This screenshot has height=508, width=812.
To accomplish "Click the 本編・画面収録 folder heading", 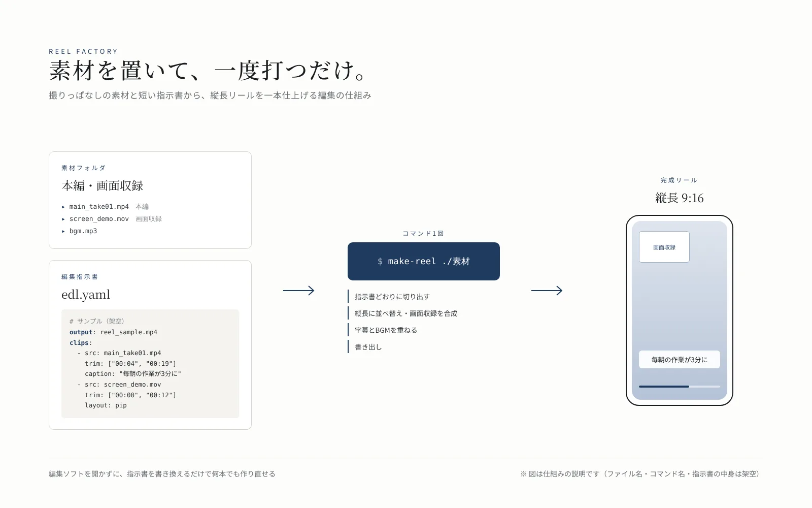I will 103,186.
